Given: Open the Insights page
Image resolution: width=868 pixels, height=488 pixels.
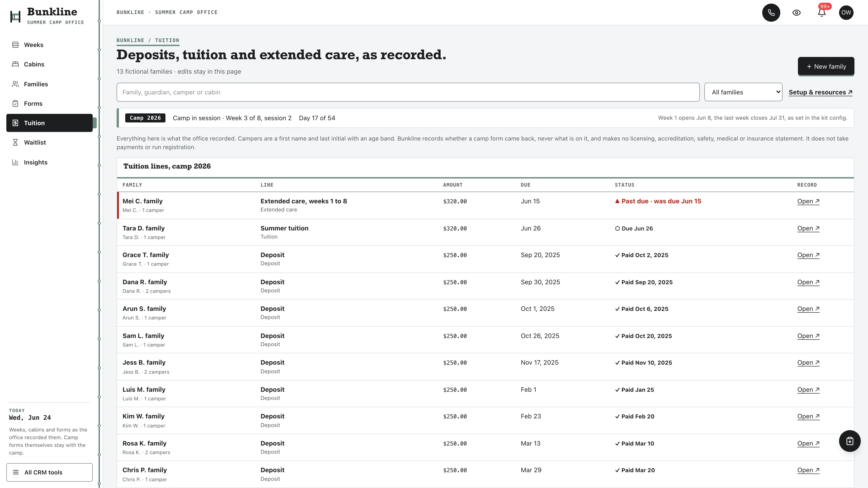Looking at the screenshot, I should click(x=49, y=162).
